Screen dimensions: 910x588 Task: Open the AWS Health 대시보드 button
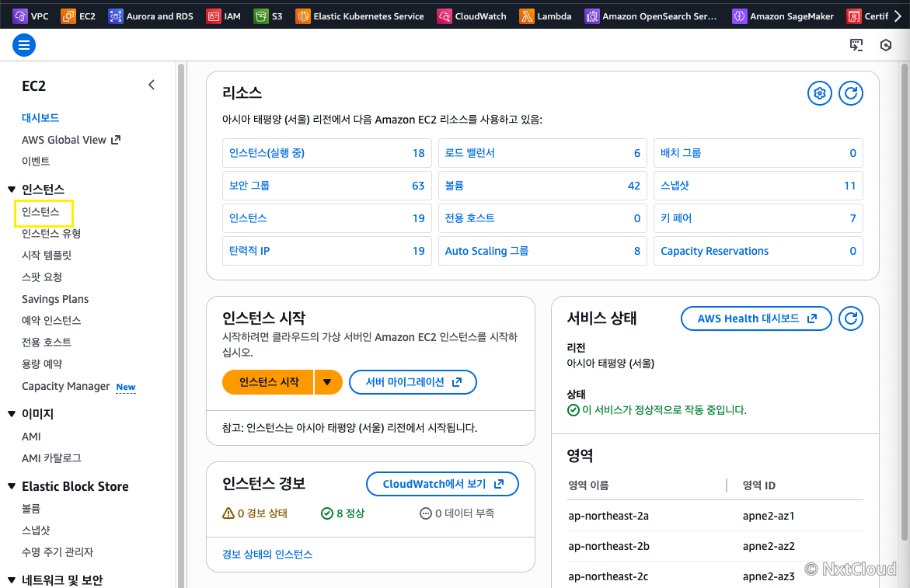(756, 318)
